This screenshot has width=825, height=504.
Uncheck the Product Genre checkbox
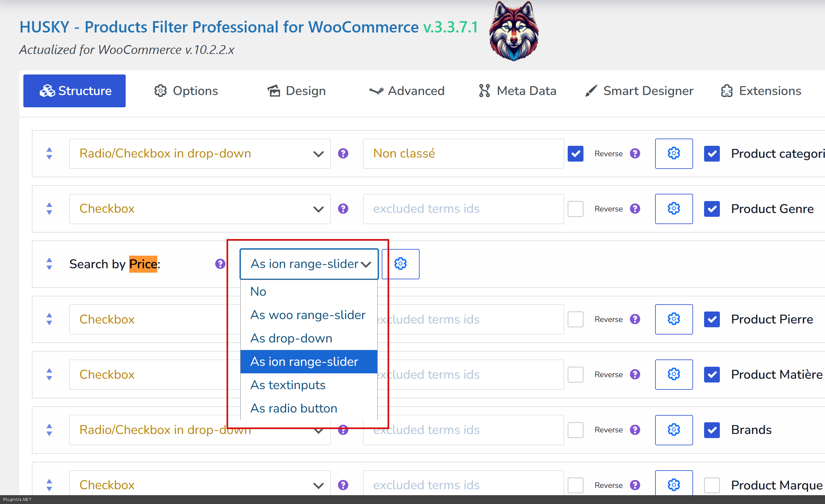[712, 209]
